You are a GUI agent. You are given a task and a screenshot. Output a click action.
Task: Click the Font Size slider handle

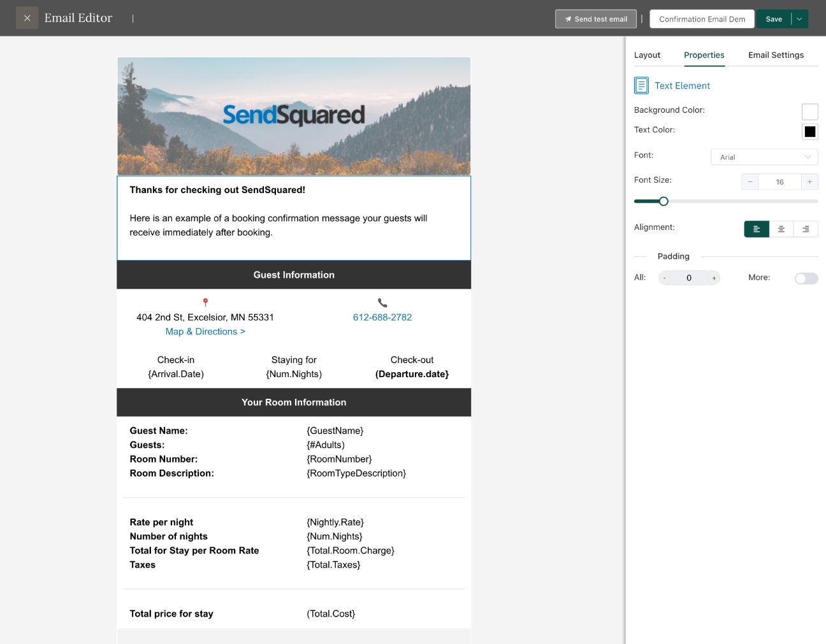[663, 201]
